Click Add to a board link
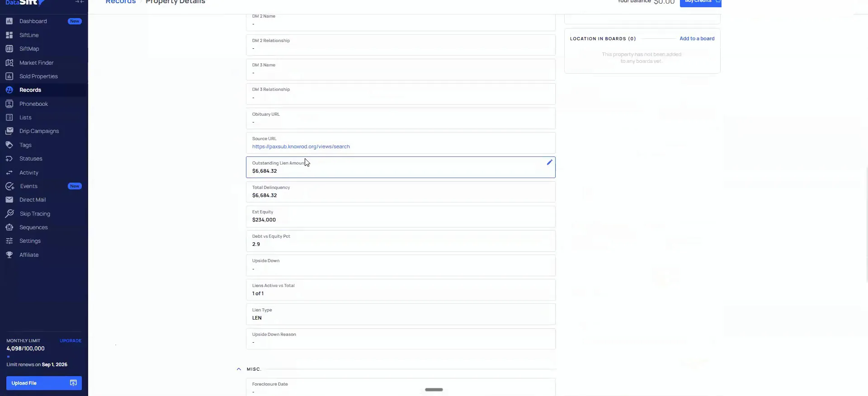The height and width of the screenshot is (396, 868). (697, 38)
